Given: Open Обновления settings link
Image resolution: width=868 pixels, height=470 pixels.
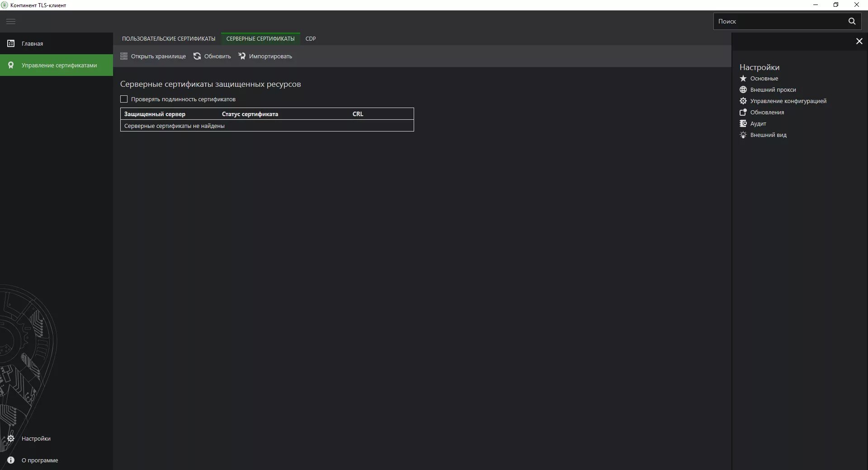Looking at the screenshot, I should [x=767, y=113].
